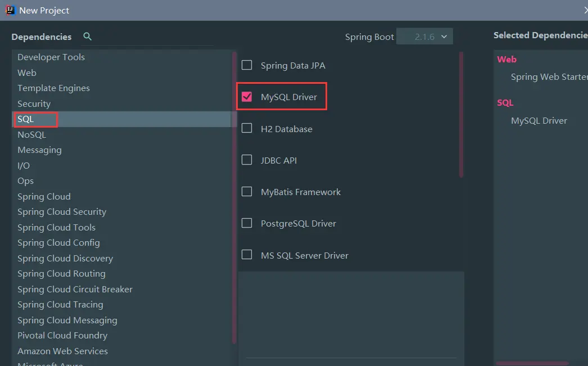Choose the NoSQL category
Viewport: 588px width, 366px height.
[31, 134]
